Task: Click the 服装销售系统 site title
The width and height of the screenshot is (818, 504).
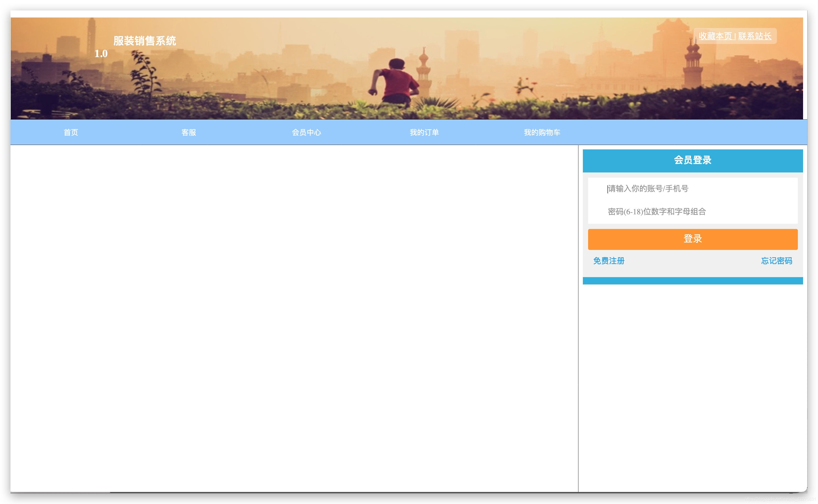Action: tap(144, 41)
